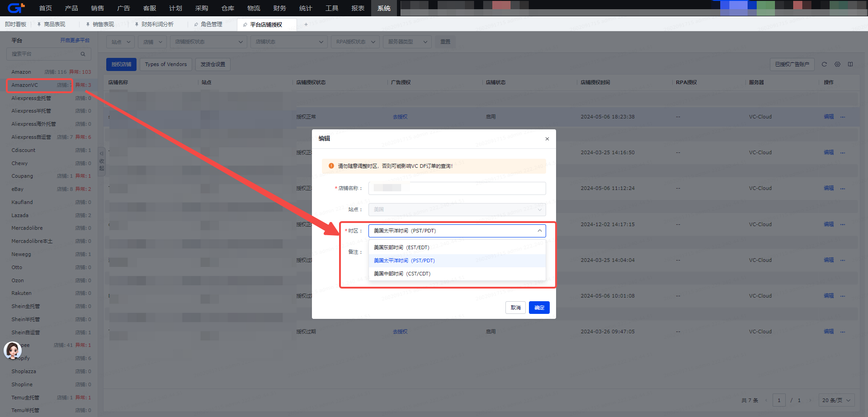Click the 授权店铺 button
The height and width of the screenshot is (417, 868).
coord(121,64)
